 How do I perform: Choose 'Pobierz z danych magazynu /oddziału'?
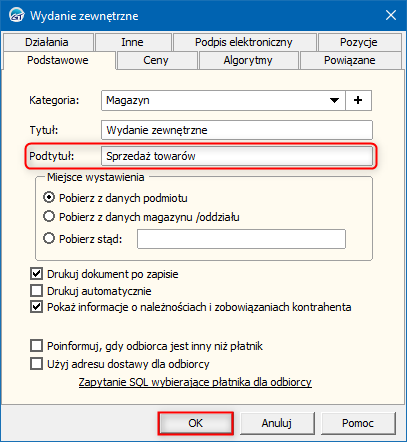click(x=49, y=217)
